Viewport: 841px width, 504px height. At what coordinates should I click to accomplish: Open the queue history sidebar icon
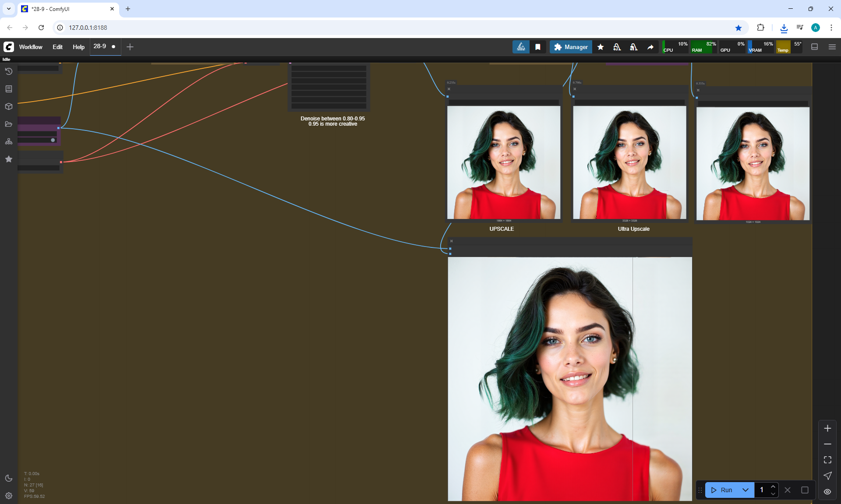(8, 71)
